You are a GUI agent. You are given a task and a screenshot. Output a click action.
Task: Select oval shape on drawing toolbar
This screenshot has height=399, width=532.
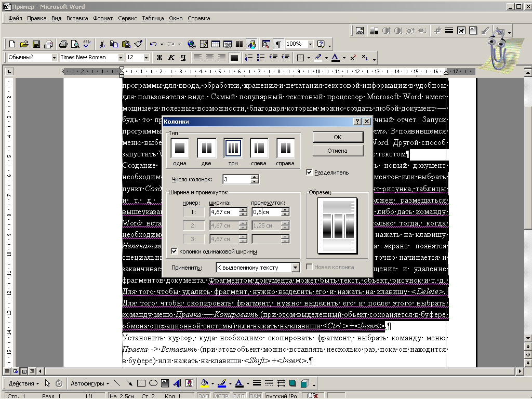pos(153,383)
